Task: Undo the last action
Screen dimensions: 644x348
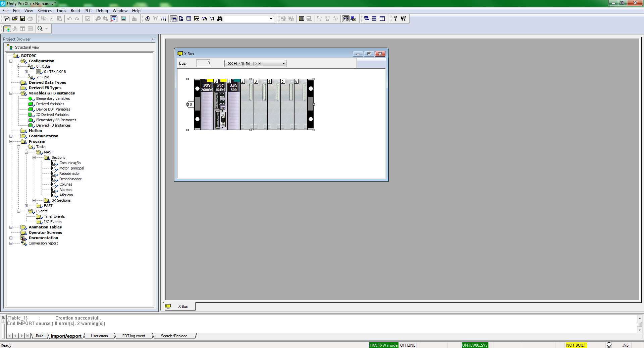Action: 69,19
